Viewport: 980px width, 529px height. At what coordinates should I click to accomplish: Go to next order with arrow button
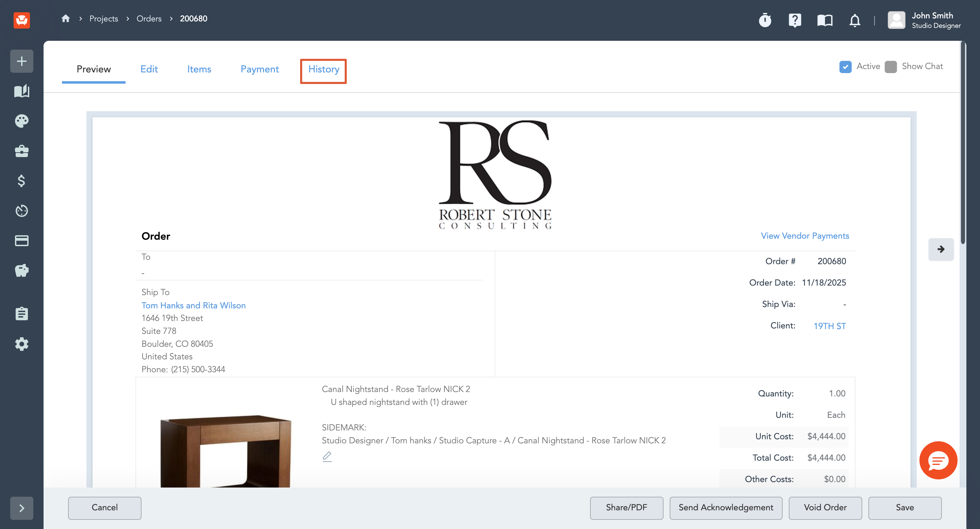point(941,249)
